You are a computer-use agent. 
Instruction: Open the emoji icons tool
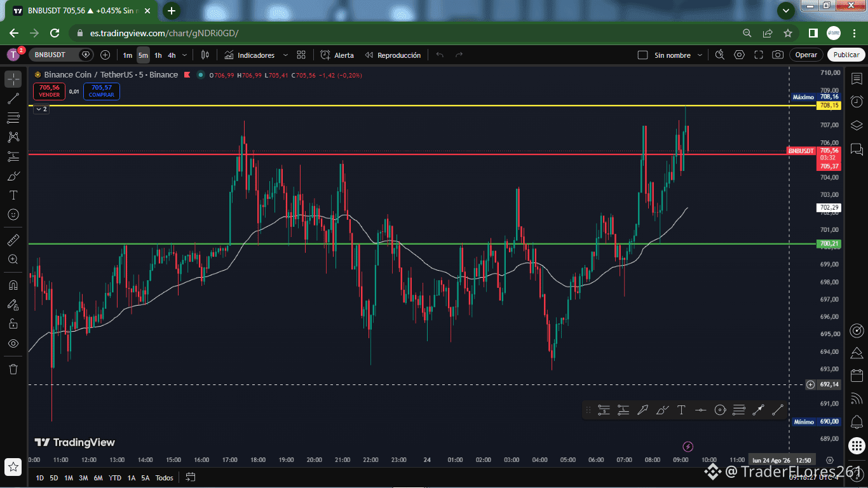pos(13,214)
